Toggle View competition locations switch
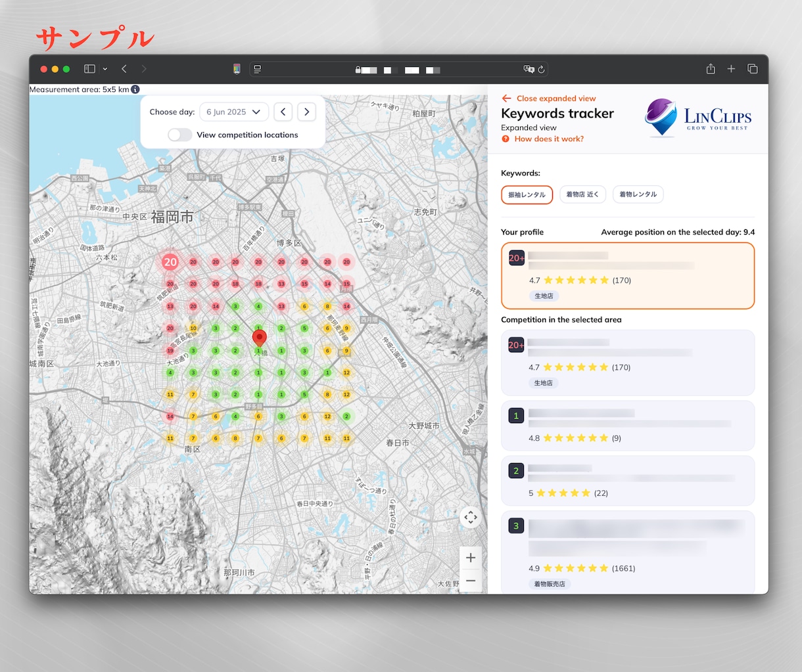 point(179,135)
